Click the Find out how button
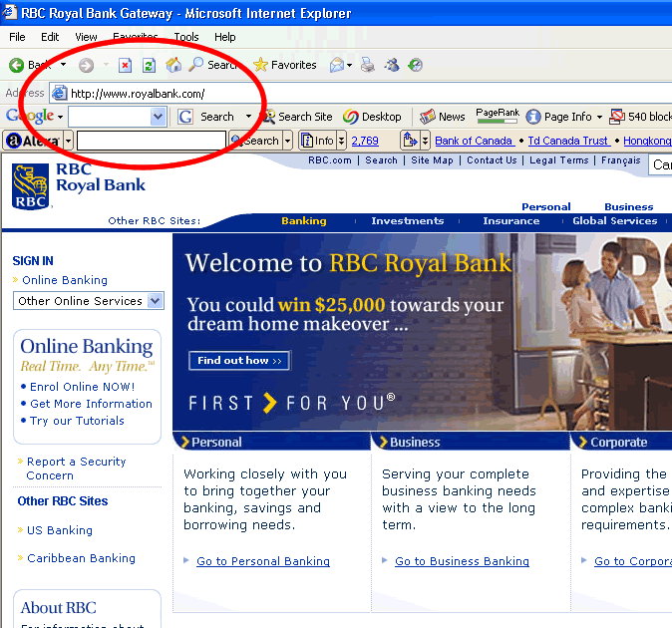This screenshot has height=628, width=672. click(239, 360)
